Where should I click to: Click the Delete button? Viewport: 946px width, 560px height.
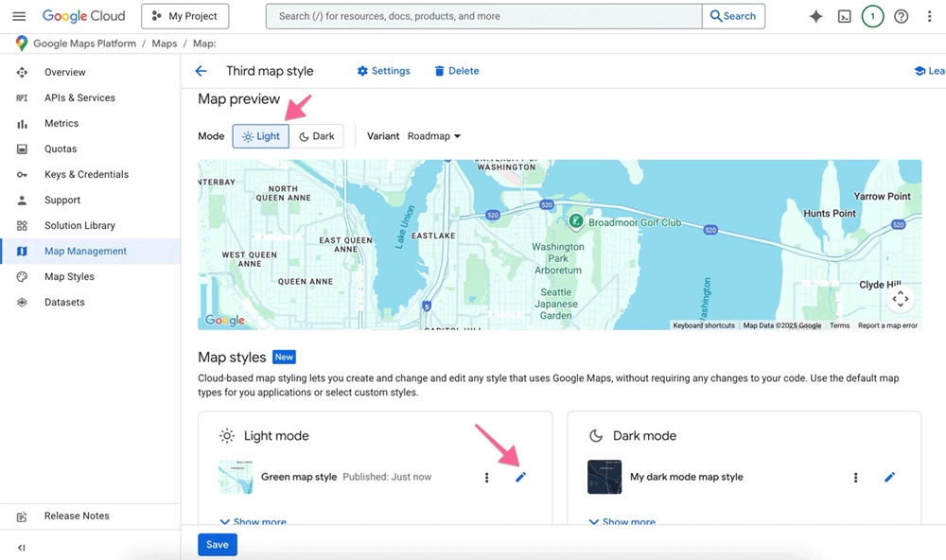pos(456,71)
